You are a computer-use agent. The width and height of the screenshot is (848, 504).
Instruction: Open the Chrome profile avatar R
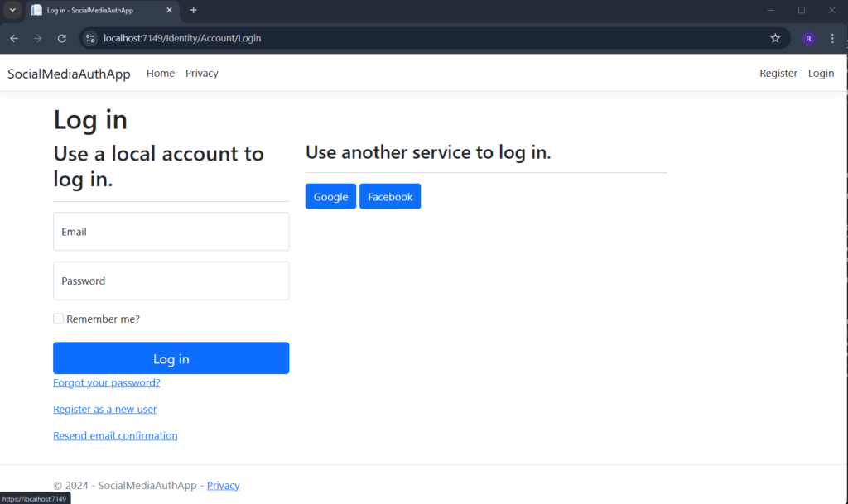pos(808,38)
